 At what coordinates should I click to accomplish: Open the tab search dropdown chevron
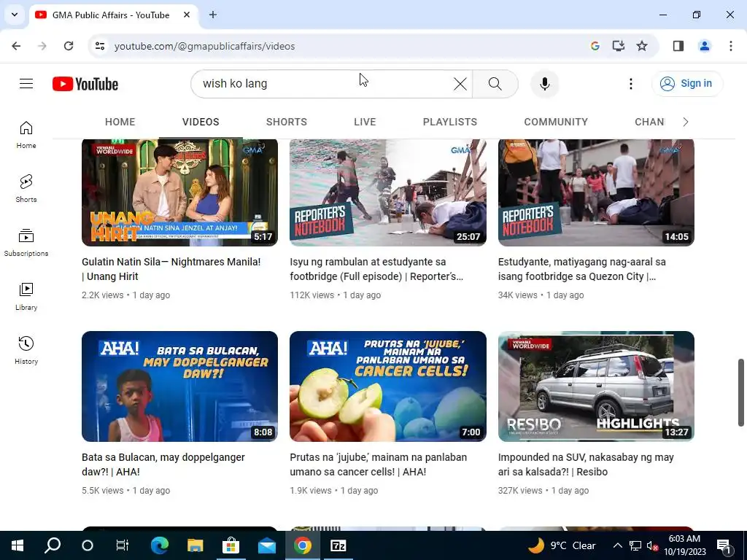pos(15,15)
